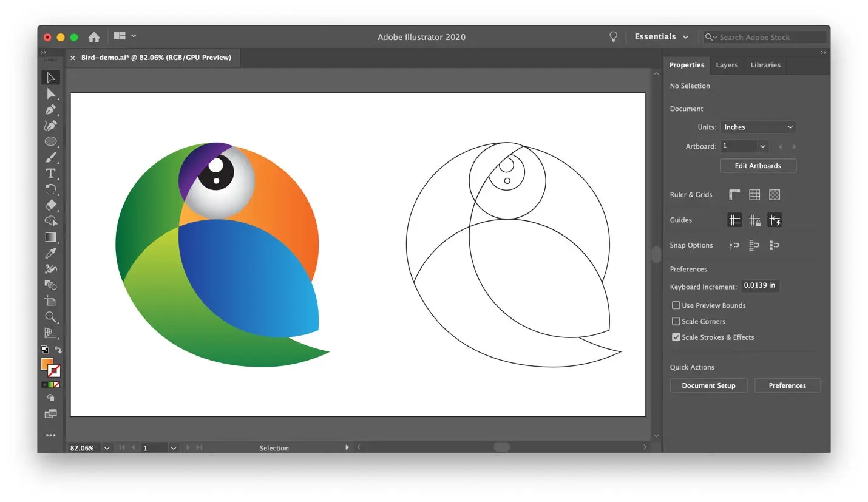Viewport: 868px width, 502px height.
Task: Open the Libraries panel tab
Action: click(x=765, y=65)
